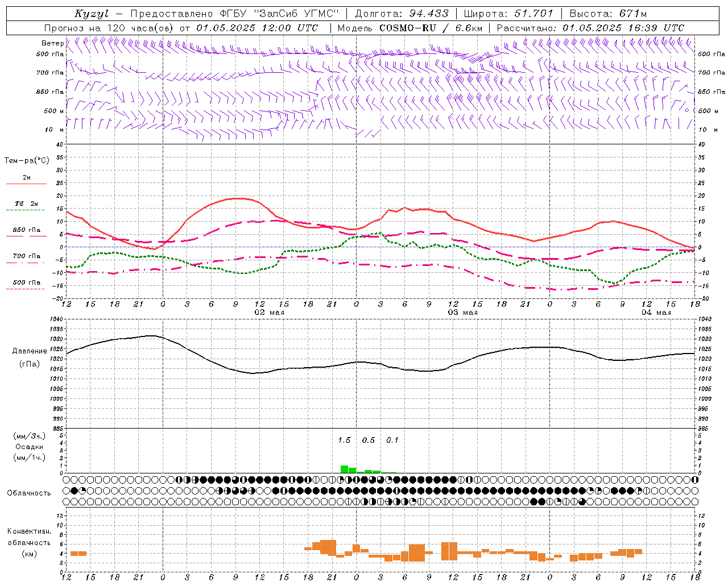Select the "Td 2м" dew point legend entry
Image resolution: width=728 pixels, height=582 pixels.
click(x=26, y=203)
